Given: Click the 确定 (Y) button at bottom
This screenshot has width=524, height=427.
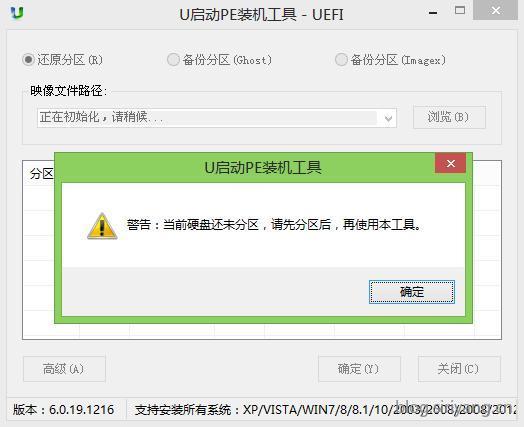Looking at the screenshot, I should coord(359,369).
